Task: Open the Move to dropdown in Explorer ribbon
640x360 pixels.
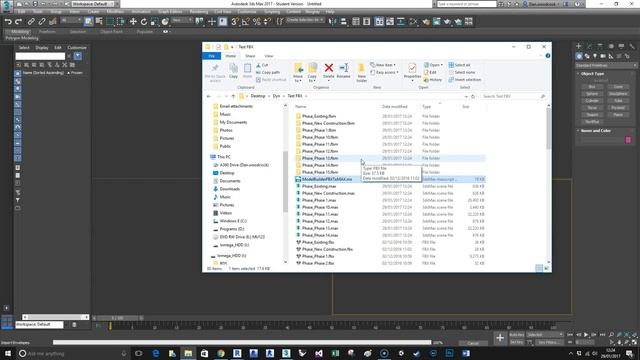Action: 298,73
